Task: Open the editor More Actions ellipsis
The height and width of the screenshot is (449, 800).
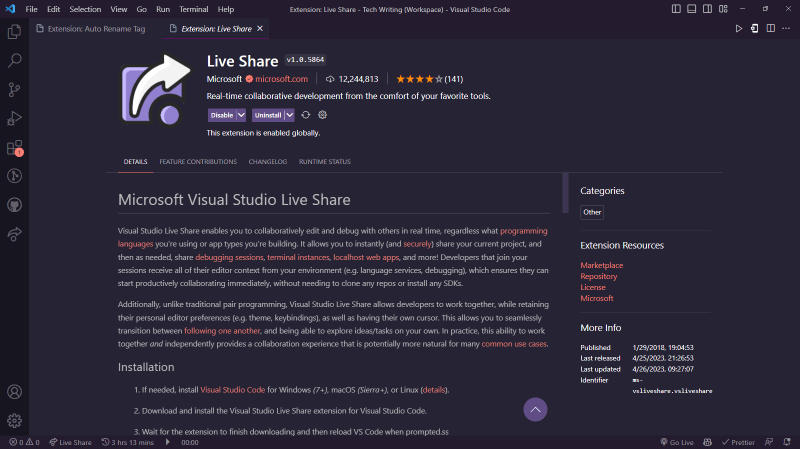Action: [786, 29]
